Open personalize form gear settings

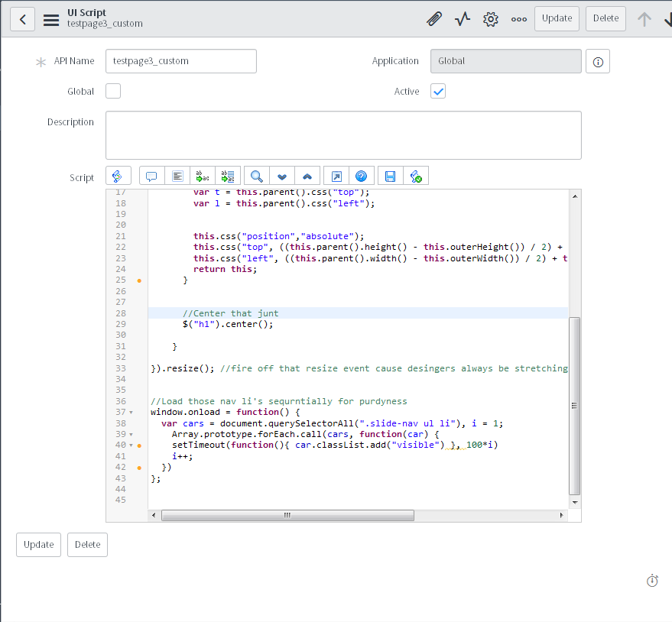click(491, 19)
